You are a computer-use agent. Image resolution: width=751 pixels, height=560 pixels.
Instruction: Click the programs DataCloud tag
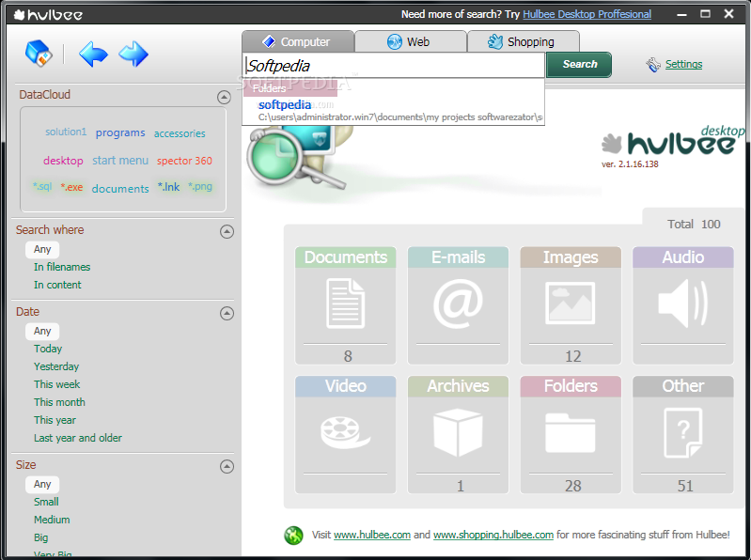point(120,132)
